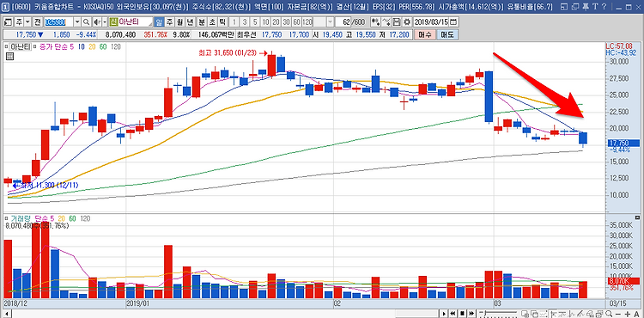644x318 pixels.
Task: Click the stop chart replay button
Action: 463,314
